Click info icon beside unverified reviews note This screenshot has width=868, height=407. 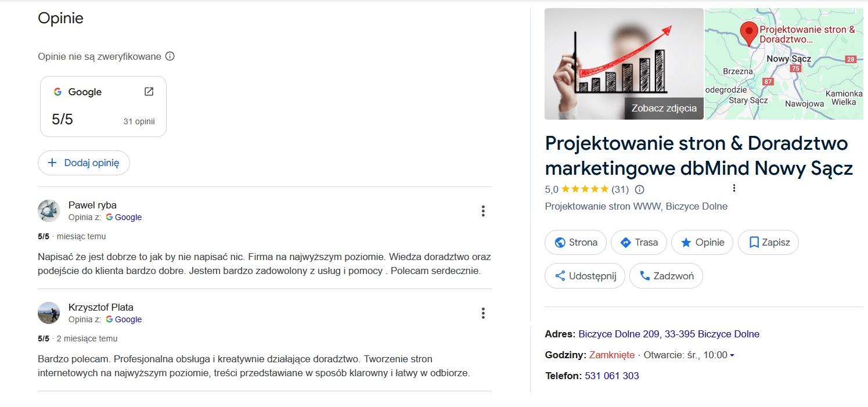(x=170, y=56)
